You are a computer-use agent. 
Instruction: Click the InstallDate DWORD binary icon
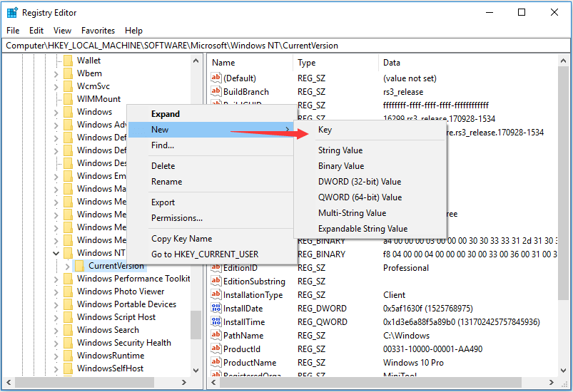[216, 308]
